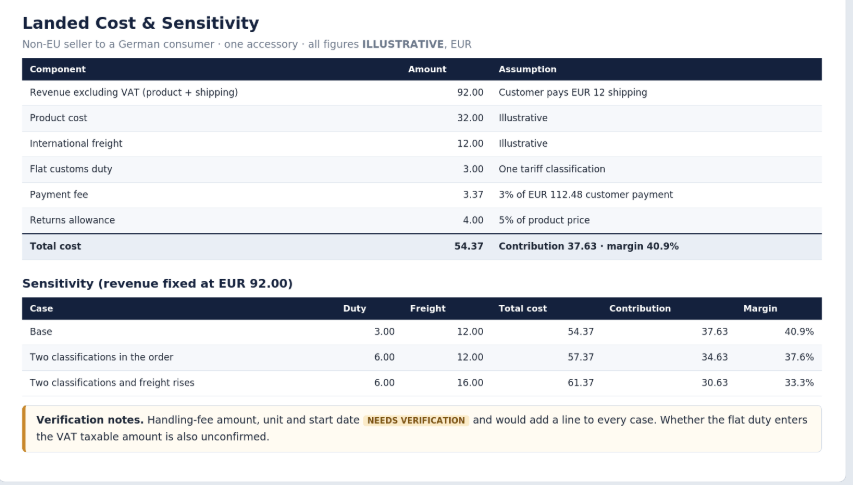Click the 'Total cost' sensitivity column header
The height and width of the screenshot is (485, 853).
pos(523,308)
